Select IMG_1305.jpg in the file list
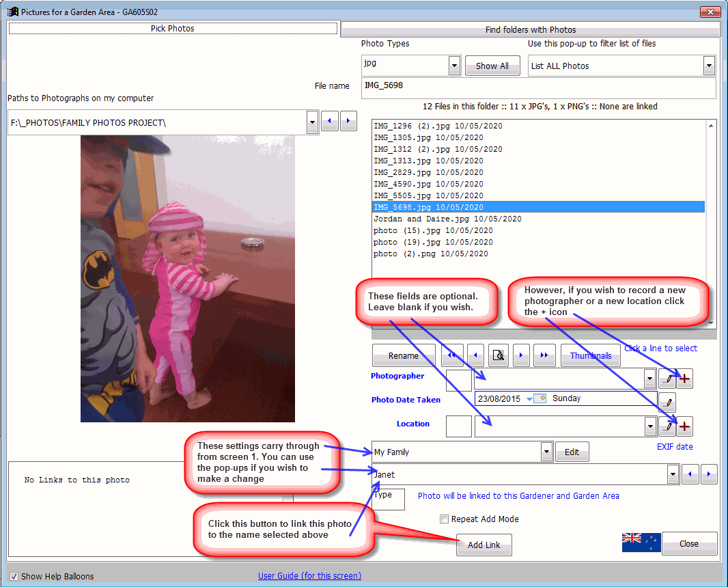The height and width of the screenshot is (587, 728). click(539, 137)
